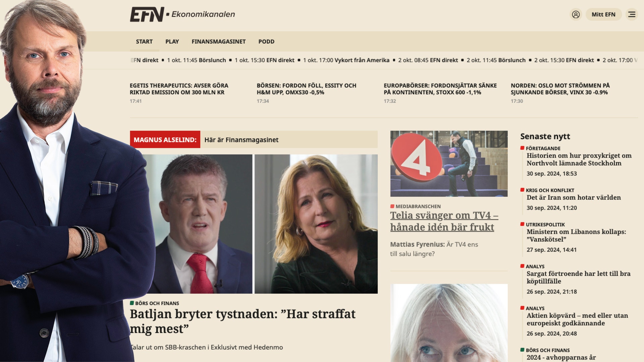Open Norden: Oslo mot strömmen headline
The width and height of the screenshot is (644, 362).
click(x=560, y=89)
